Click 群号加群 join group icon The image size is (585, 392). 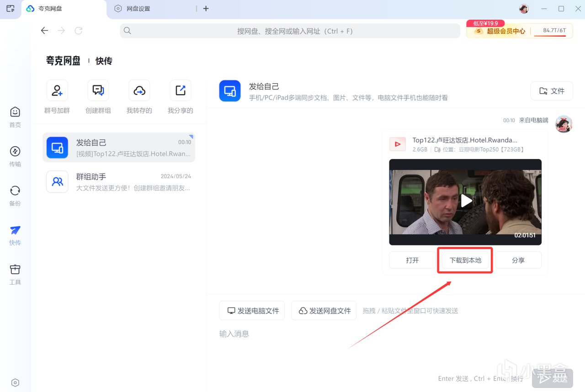point(57,90)
